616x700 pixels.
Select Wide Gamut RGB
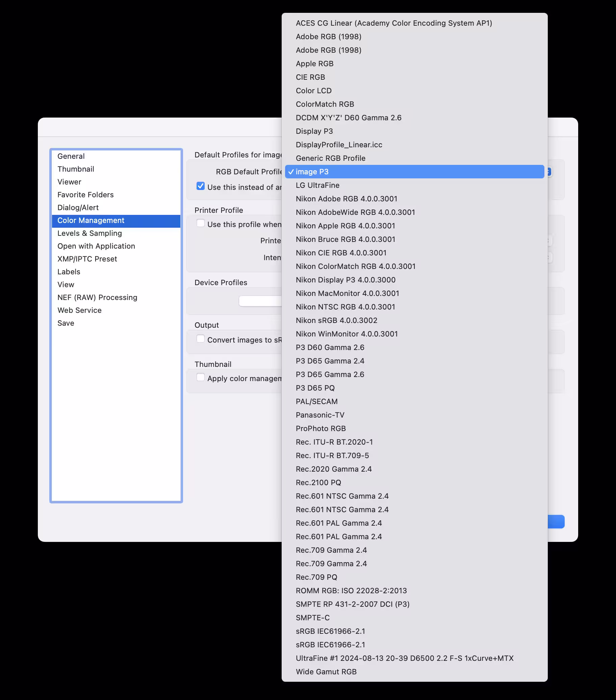(x=414, y=672)
